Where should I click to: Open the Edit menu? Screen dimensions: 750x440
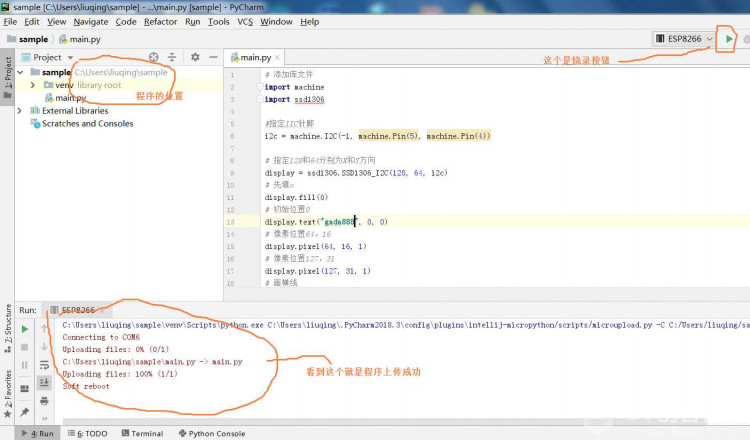pos(32,22)
